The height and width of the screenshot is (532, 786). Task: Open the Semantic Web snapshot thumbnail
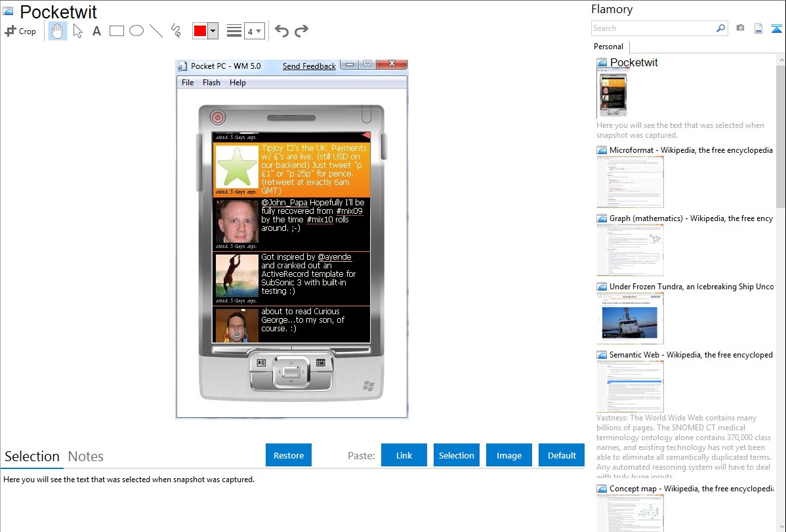click(630, 386)
